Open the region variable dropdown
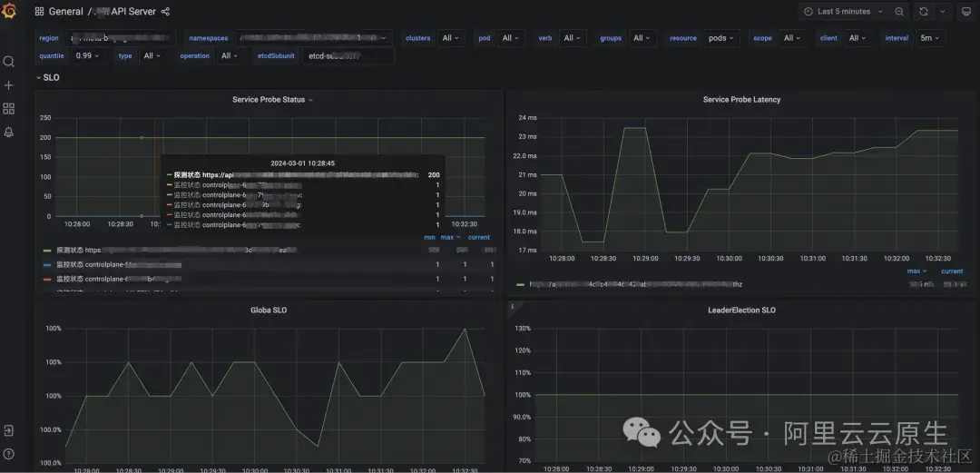 point(122,38)
